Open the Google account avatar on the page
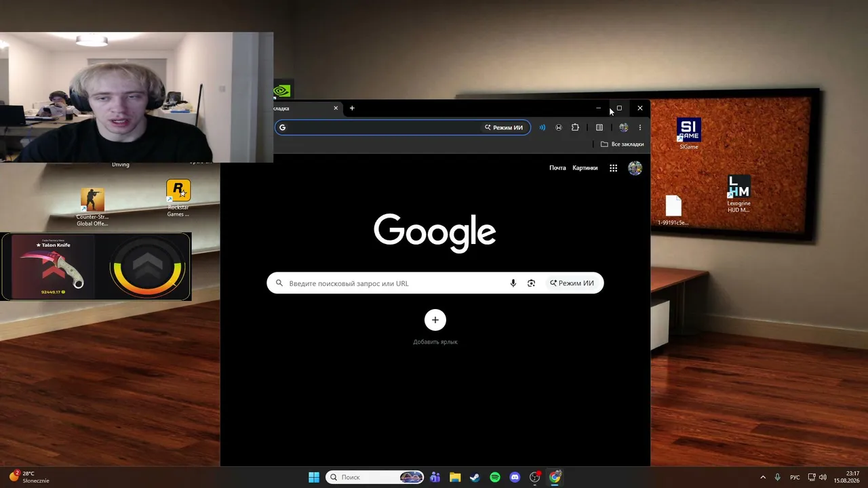 [x=635, y=168]
